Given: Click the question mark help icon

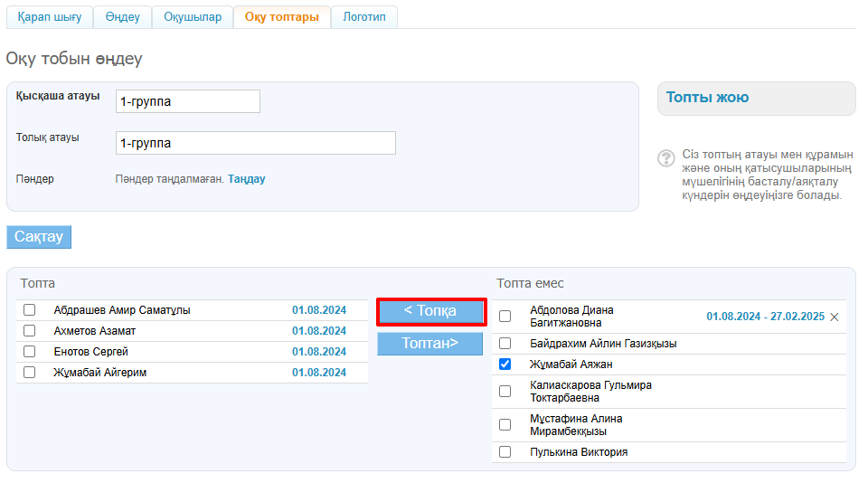Looking at the screenshot, I should 666,158.
